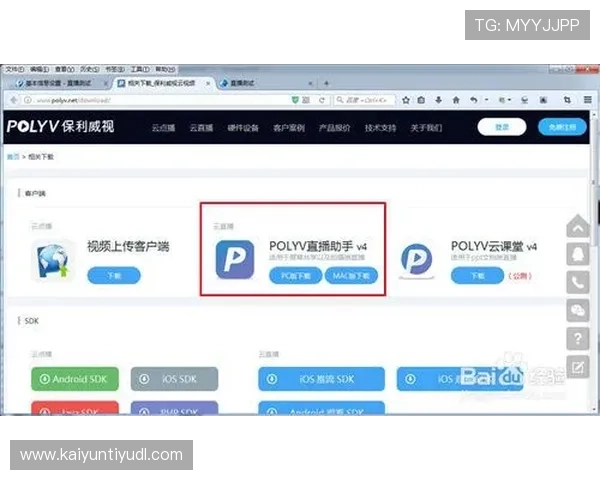The height and width of the screenshot is (480, 600).
Task: Click the POLYV云课堂 app icon
Action: (x=417, y=260)
